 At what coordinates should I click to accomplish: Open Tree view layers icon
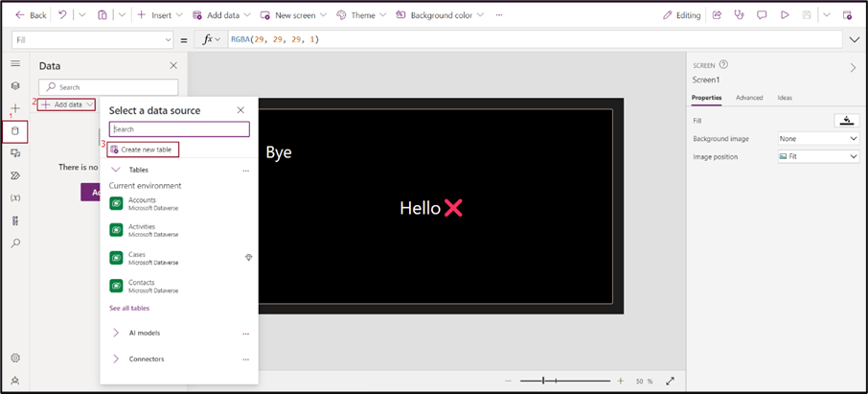[x=15, y=85]
